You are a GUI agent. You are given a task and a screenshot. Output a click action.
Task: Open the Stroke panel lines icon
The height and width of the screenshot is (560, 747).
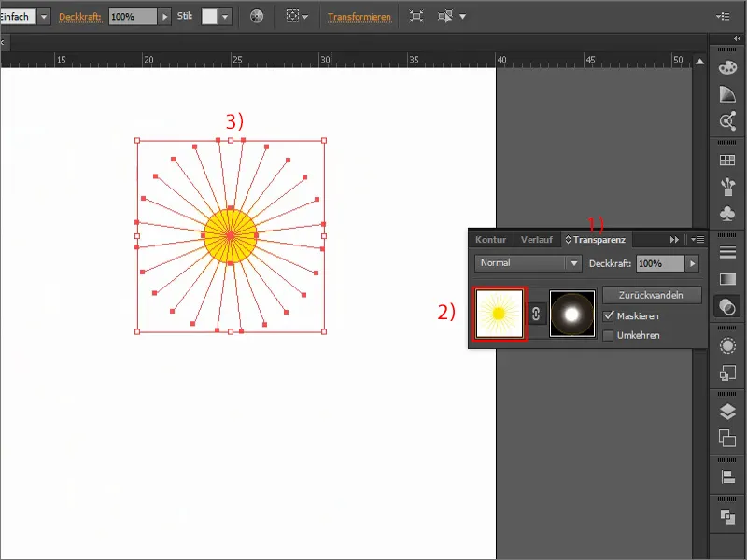tap(727, 252)
